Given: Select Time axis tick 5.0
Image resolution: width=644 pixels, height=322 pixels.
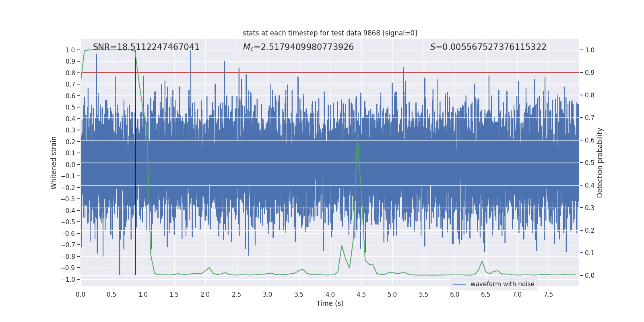Looking at the screenshot, I should (x=392, y=295).
